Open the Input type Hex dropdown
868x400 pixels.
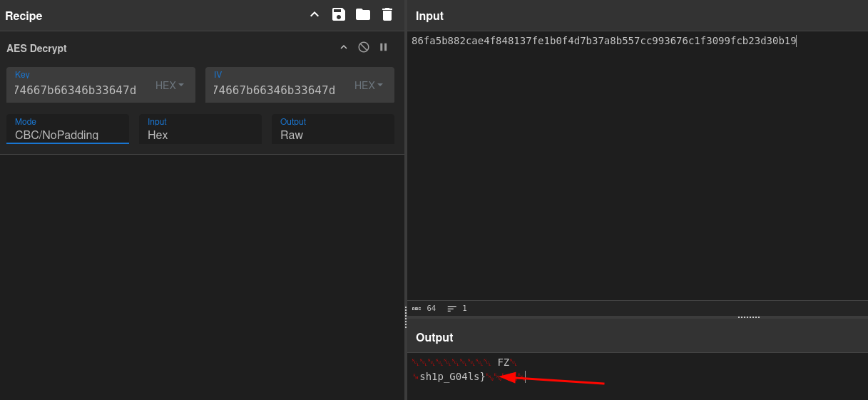200,135
